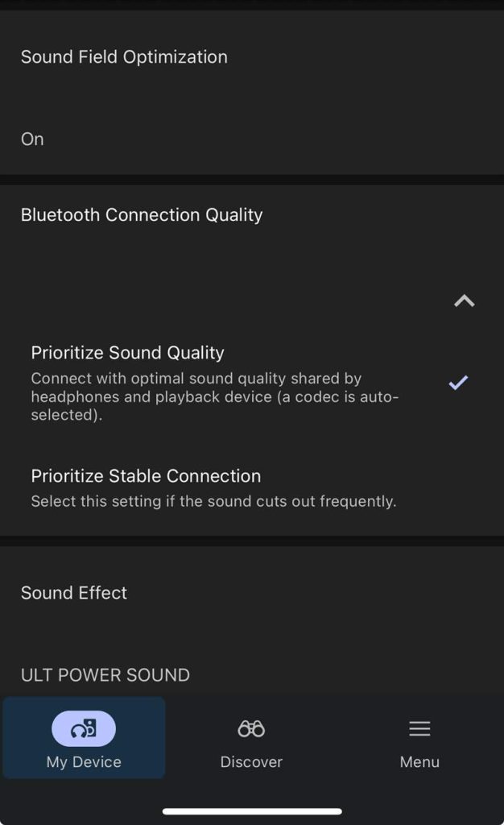The width and height of the screenshot is (504, 825).
Task: Tap the ULT POWER SOUND entry
Action: (x=105, y=675)
